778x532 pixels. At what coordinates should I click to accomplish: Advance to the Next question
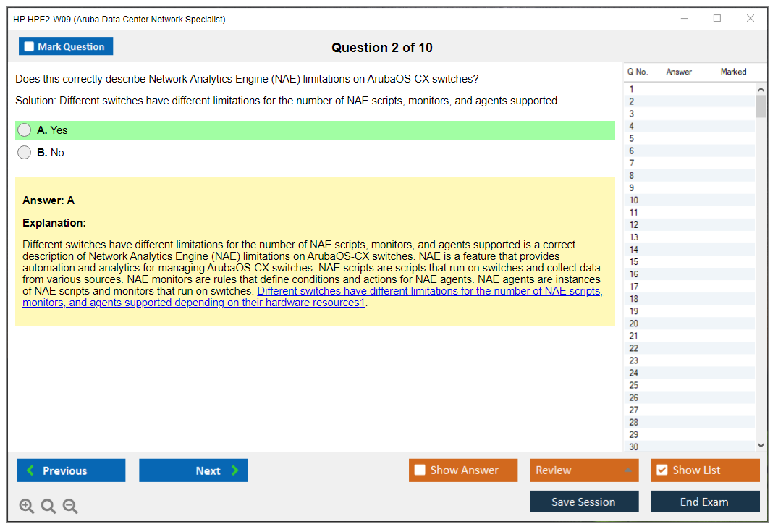coord(193,470)
